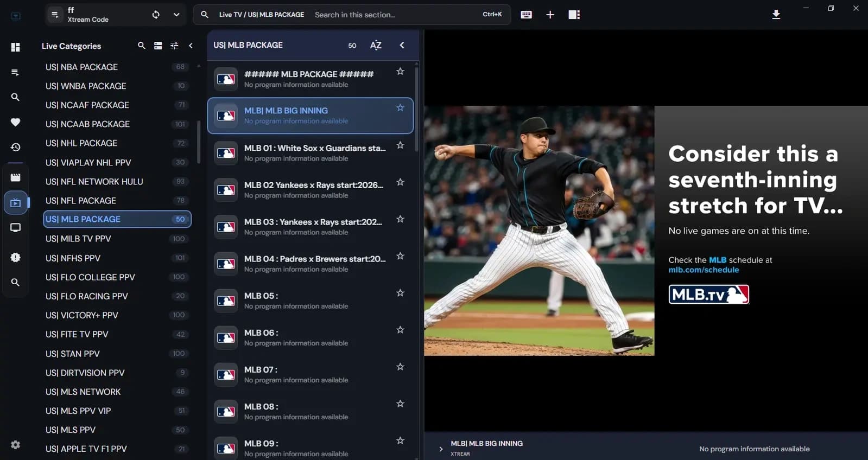This screenshot has width=868, height=460.
Task: Select US| NBA PACKAGE category
Action: (x=117, y=67)
